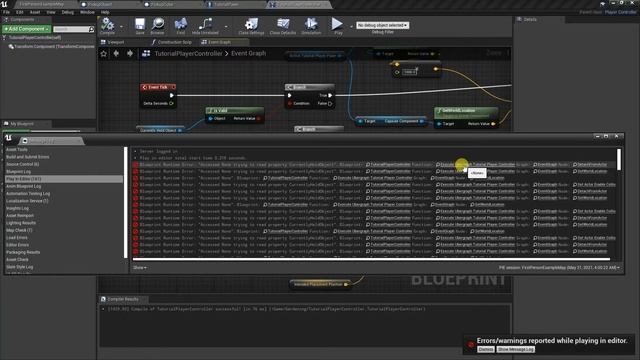Open the Play options dropdown arrow
640x360 pixels.
point(351,27)
